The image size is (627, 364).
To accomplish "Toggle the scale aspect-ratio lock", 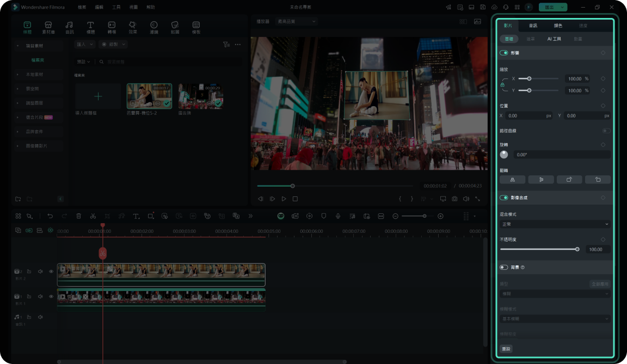I will pos(503,85).
